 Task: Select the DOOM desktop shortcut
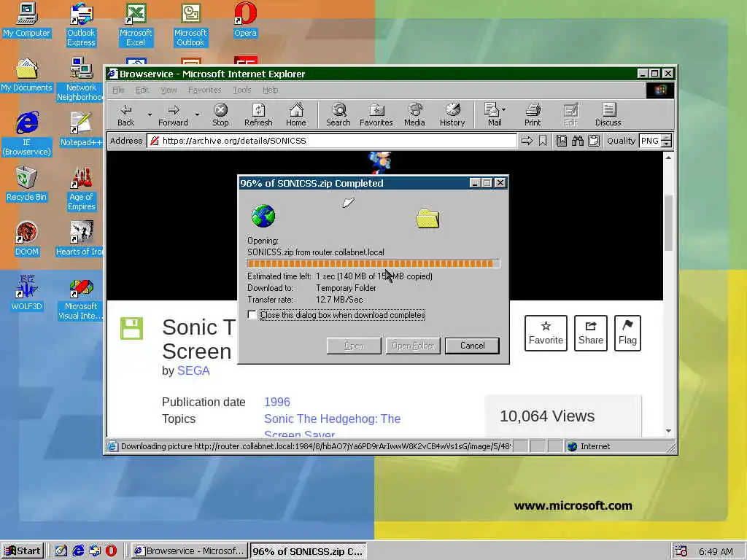click(x=27, y=239)
